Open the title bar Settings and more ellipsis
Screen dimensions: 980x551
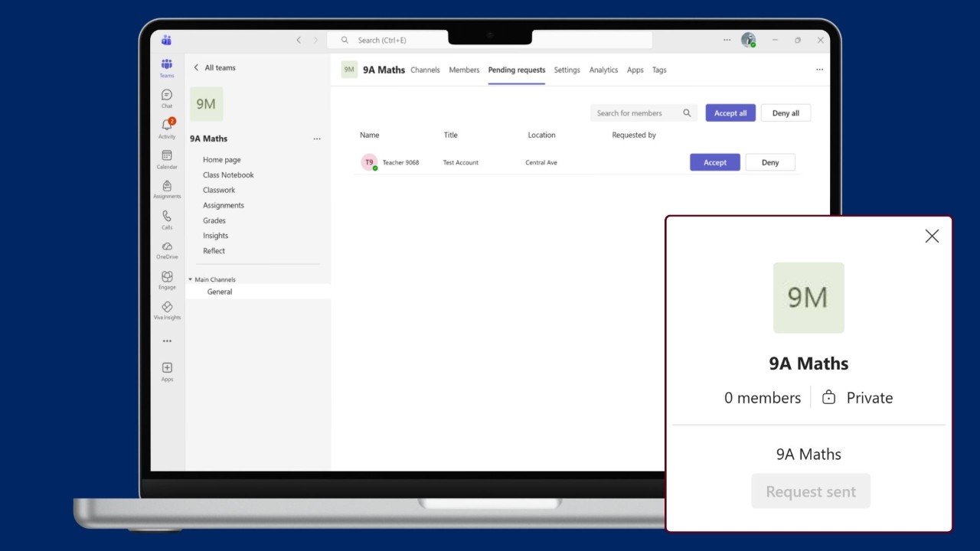pyautogui.click(x=727, y=40)
